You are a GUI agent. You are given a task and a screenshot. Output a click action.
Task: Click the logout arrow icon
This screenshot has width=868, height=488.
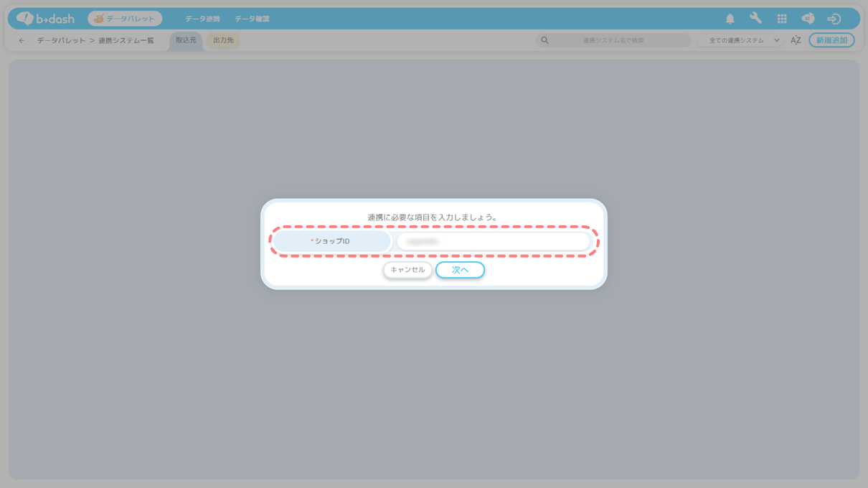click(x=834, y=19)
